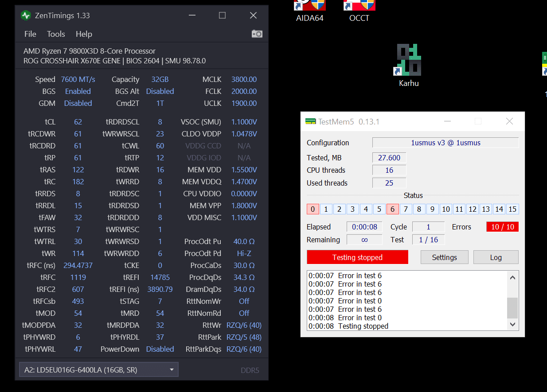This screenshot has width=547, height=392.
Task: Expand the A2 memory module dropdown
Action: pyautogui.click(x=99, y=369)
